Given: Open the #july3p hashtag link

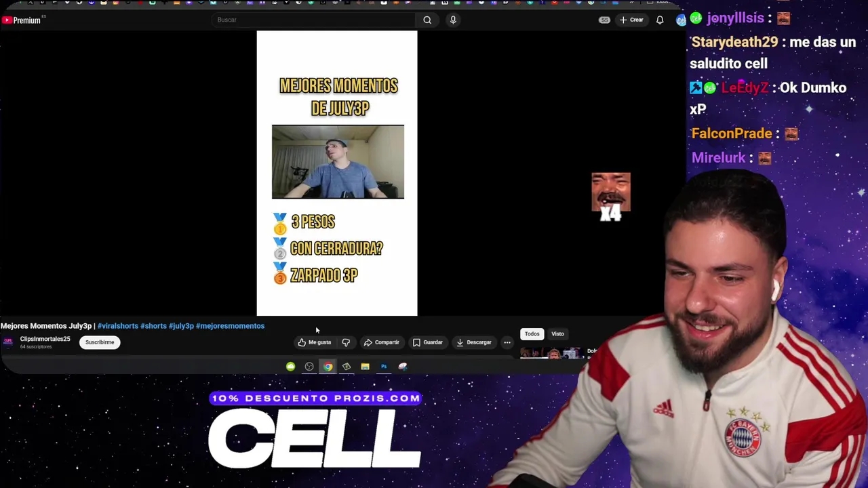Looking at the screenshot, I should tap(181, 326).
